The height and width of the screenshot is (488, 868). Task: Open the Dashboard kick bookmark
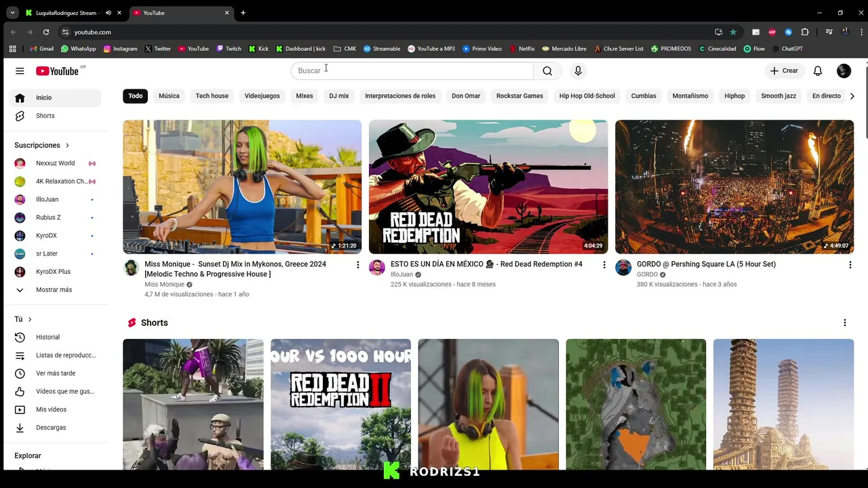click(300, 49)
